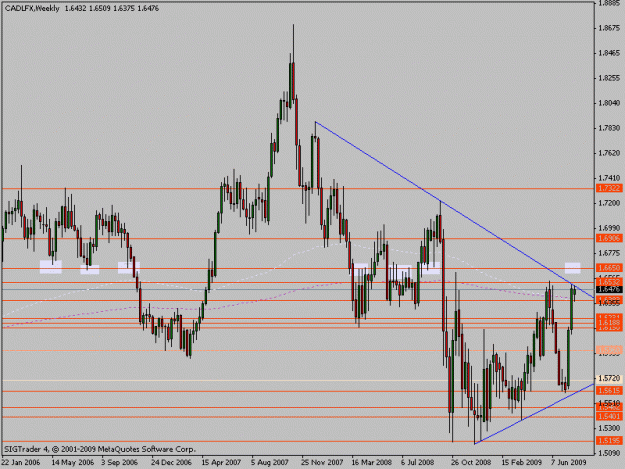625x469 pixels.
Task: Select the 5 Aug 2007 date label
Action: click(270, 462)
